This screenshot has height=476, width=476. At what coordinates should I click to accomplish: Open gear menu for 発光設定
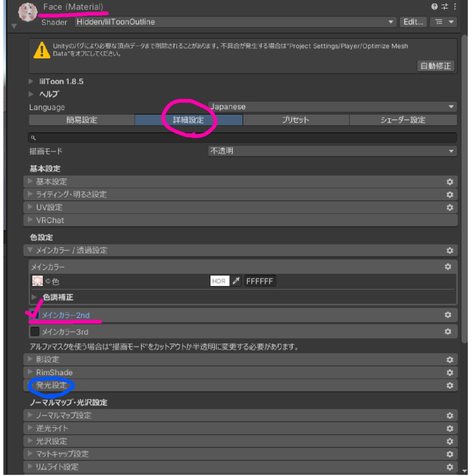pyautogui.click(x=450, y=385)
